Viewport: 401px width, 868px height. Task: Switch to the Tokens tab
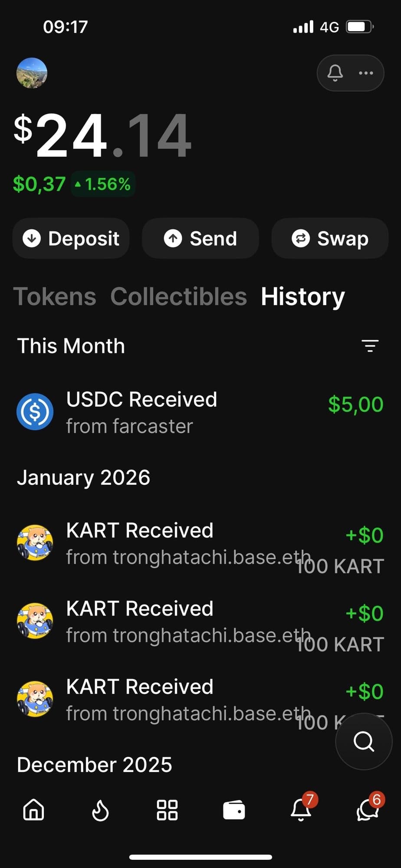(x=55, y=297)
